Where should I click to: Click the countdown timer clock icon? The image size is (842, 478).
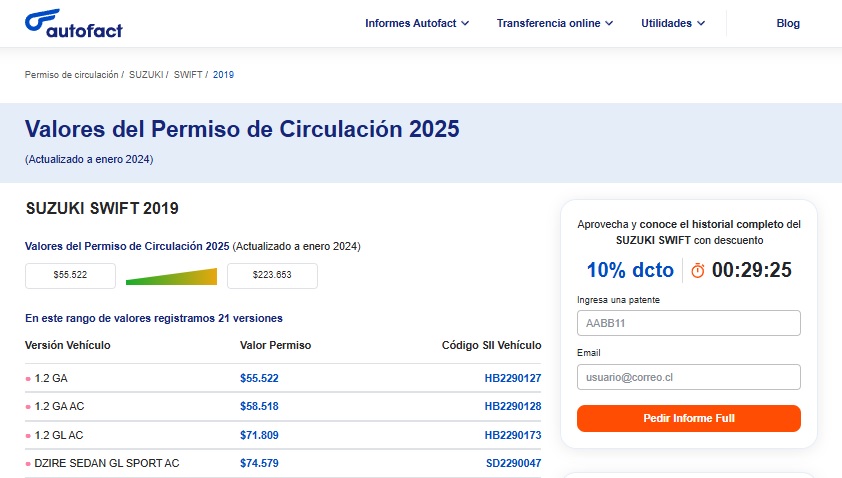point(698,270)
